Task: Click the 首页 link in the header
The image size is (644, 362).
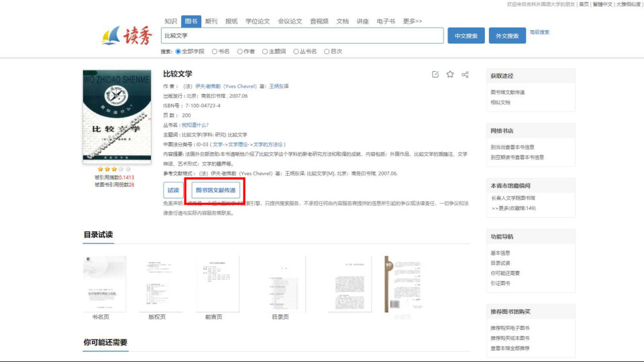Action: 584,5
